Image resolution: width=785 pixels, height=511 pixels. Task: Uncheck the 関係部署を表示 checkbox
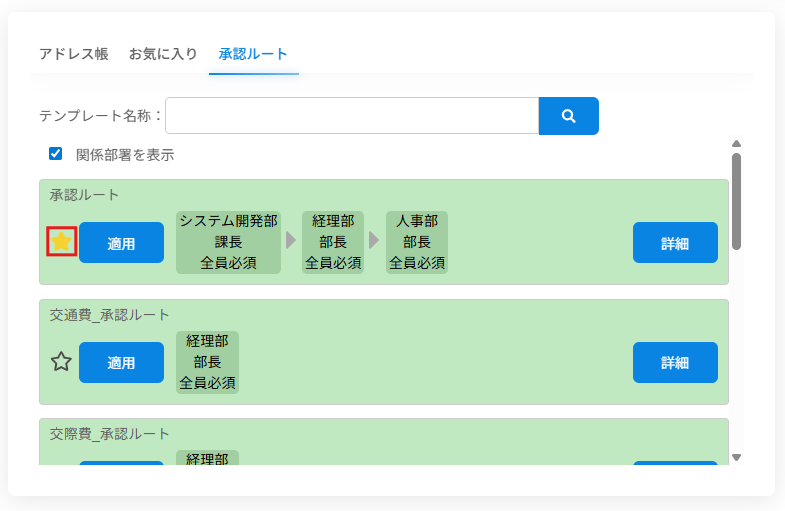[x=56, y=154]
